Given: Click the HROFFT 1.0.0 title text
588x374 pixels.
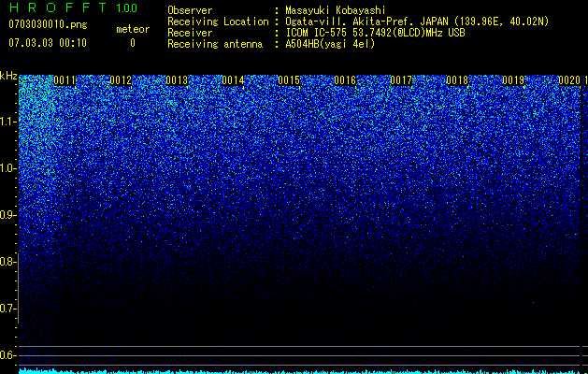Looking at the screenshot, I should point(73,7).
